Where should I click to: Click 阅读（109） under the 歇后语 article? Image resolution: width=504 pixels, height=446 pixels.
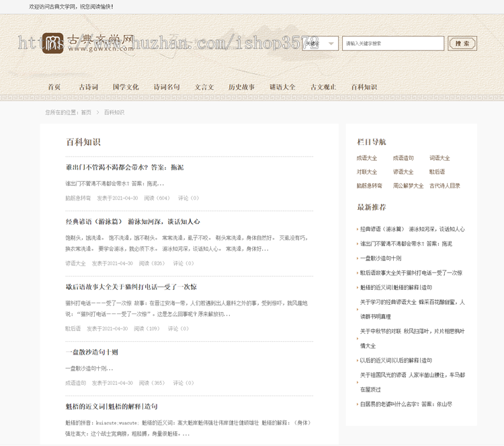click(x=147, y=328)
